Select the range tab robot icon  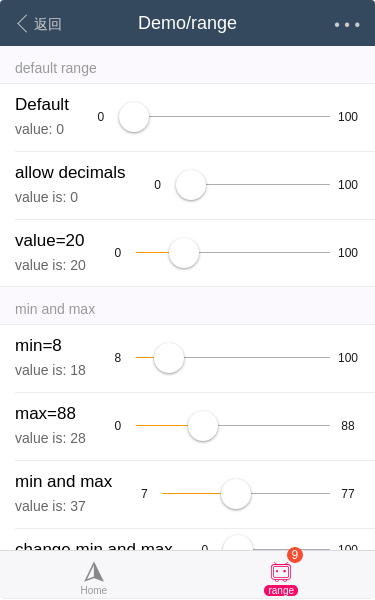(281, 572)
